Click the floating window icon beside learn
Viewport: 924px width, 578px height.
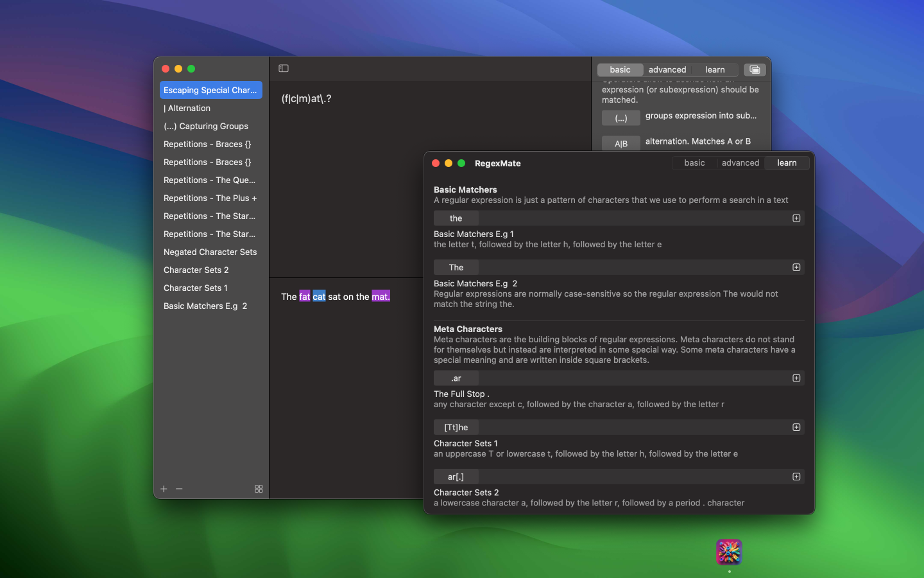click(x=755, y=69)
